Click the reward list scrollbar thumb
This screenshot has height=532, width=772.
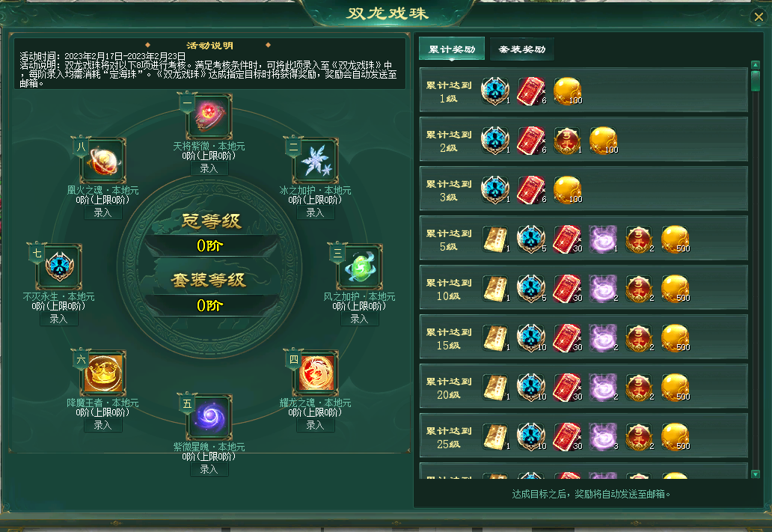coord(756,82)
